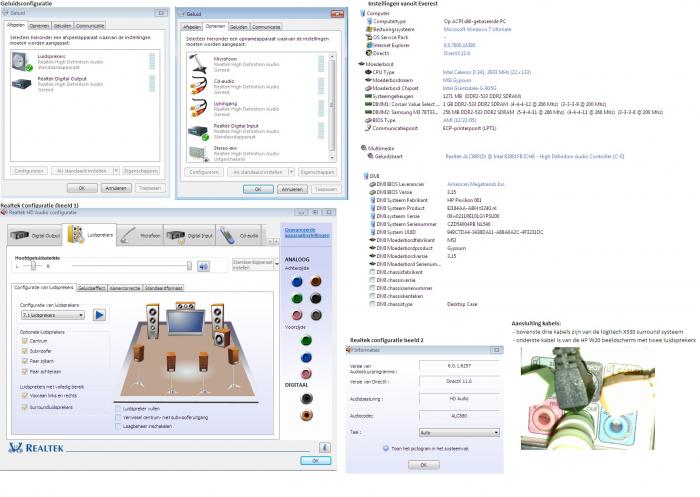Viewport: 700px width, 497px height.
Task: Click the Computer icon in the Everest tree
Action: click(362, 13)
